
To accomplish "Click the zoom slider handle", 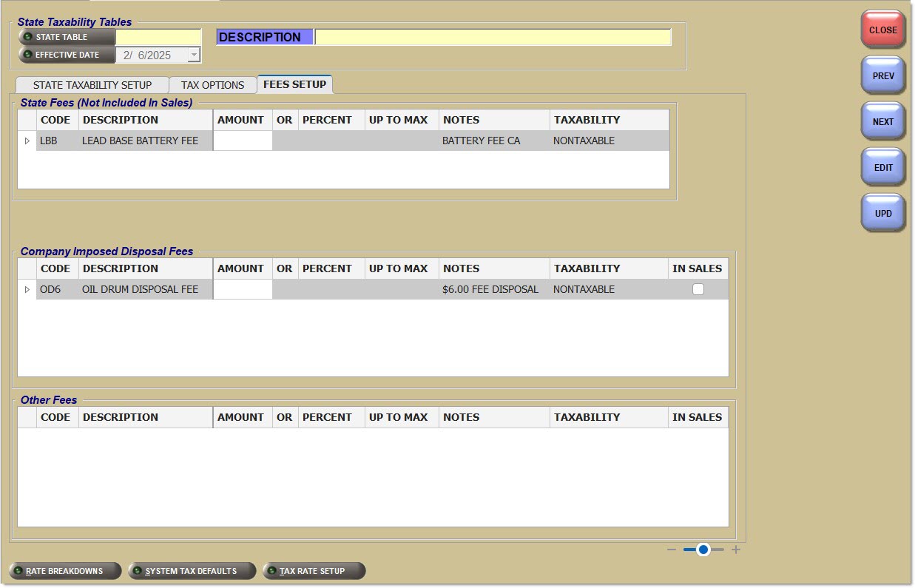I will (703, 550).
